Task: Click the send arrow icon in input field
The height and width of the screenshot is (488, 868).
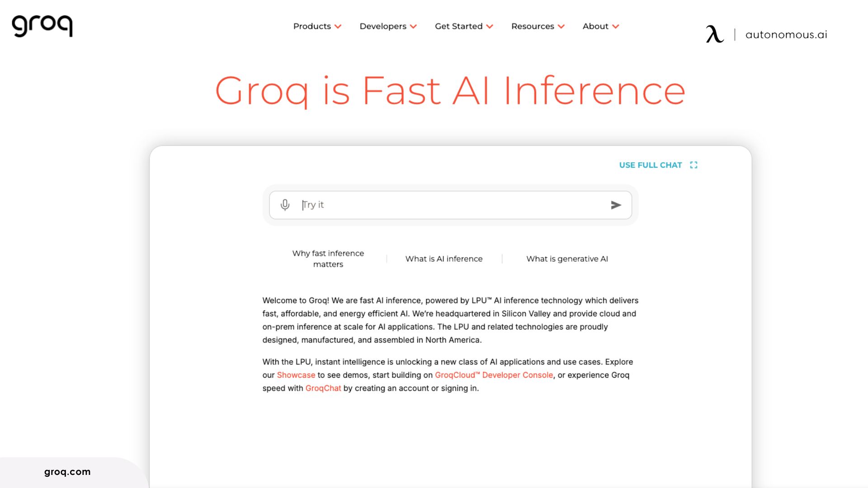Action: (615, 205)
